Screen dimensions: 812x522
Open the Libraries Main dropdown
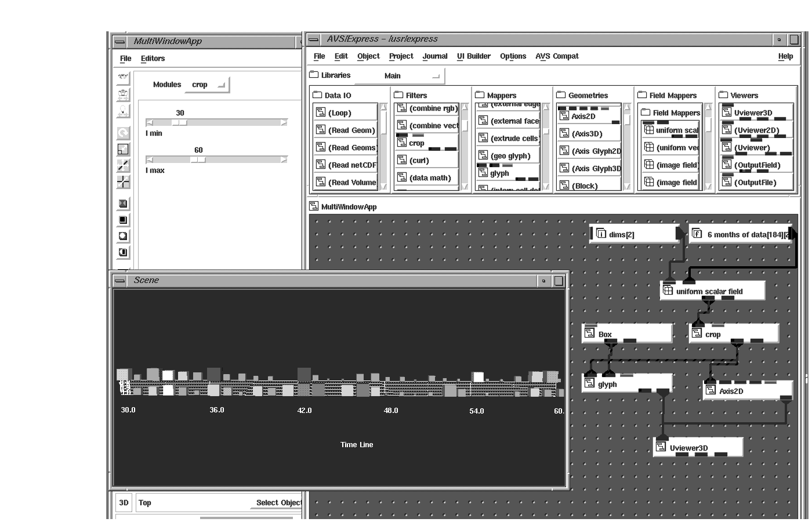click(399, 76)
